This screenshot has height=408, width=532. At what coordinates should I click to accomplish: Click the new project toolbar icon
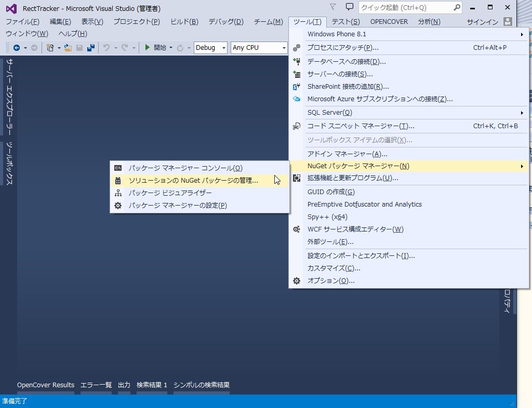click(50, 47)
